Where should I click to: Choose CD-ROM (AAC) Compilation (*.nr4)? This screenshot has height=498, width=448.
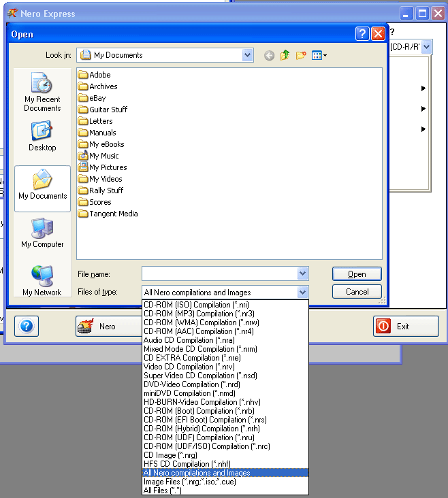click(225, 331)
